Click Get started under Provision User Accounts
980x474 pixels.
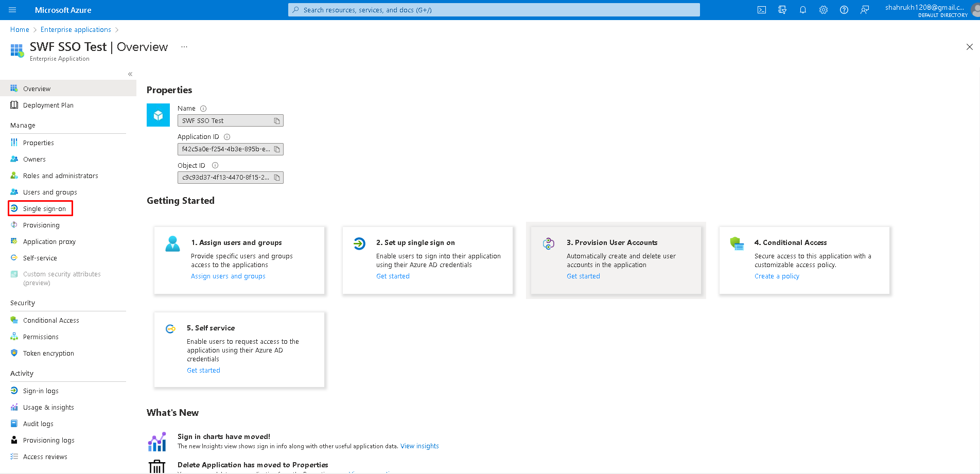pyautogui.click(x=583, y=276)
